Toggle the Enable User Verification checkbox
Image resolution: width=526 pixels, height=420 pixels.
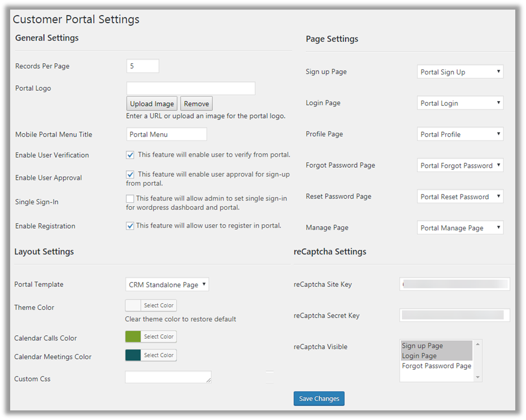tap(131, 155)
